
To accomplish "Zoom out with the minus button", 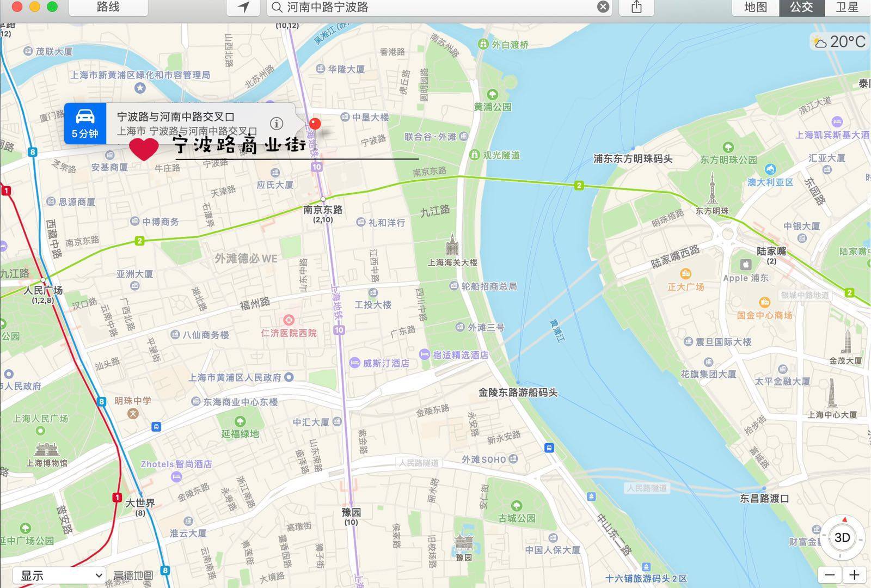I will click(830, 575).
